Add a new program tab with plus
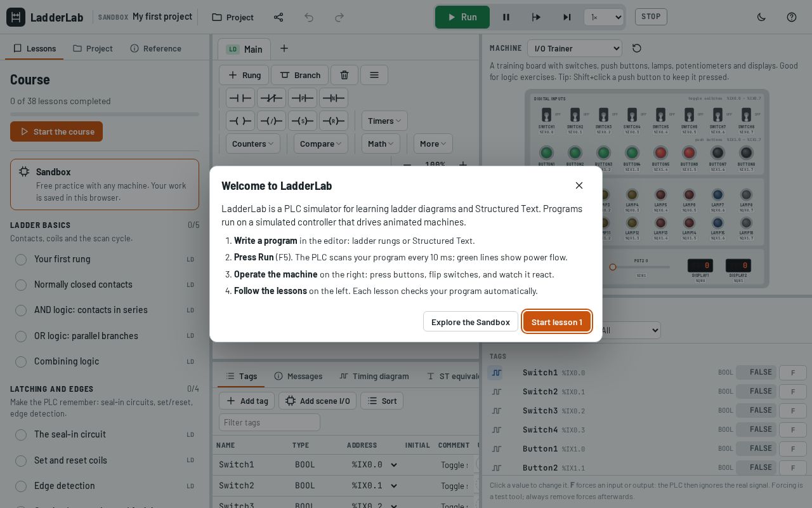 coord(284,48)
